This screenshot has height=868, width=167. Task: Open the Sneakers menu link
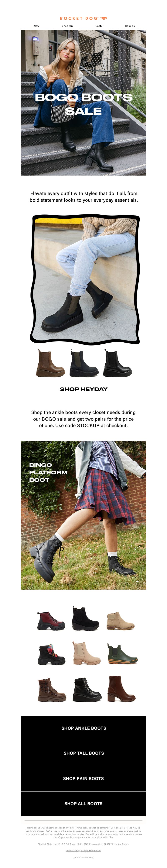(x=68, y=26)
